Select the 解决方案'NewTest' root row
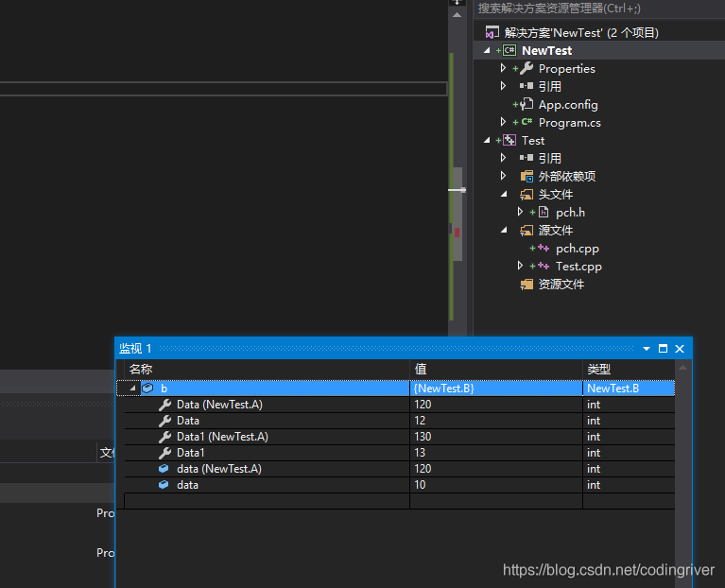725x588 pixels. point(581,32)
